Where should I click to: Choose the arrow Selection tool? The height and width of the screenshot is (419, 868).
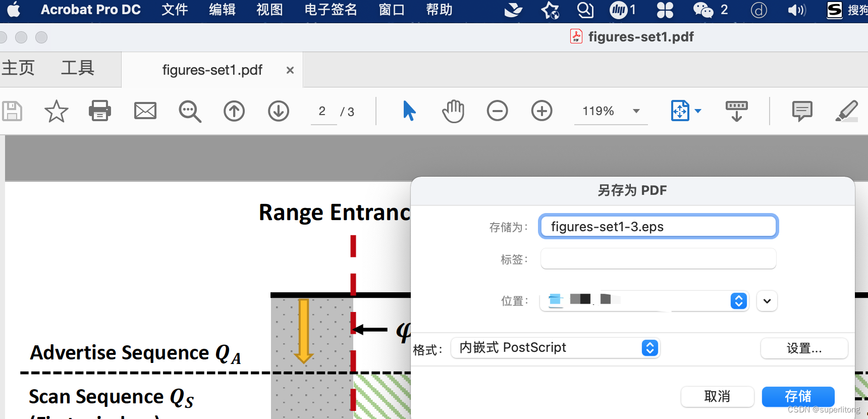(409, 111)
